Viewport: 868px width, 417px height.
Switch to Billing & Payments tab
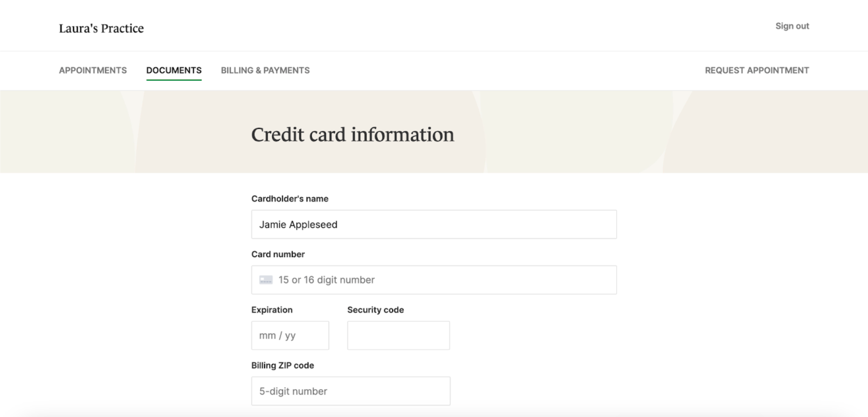265,70
